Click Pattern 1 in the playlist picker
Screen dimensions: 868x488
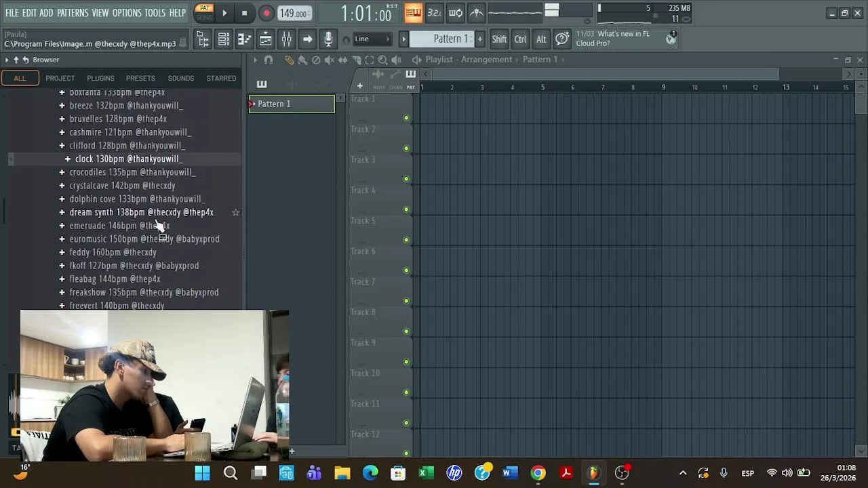[292, 104]
